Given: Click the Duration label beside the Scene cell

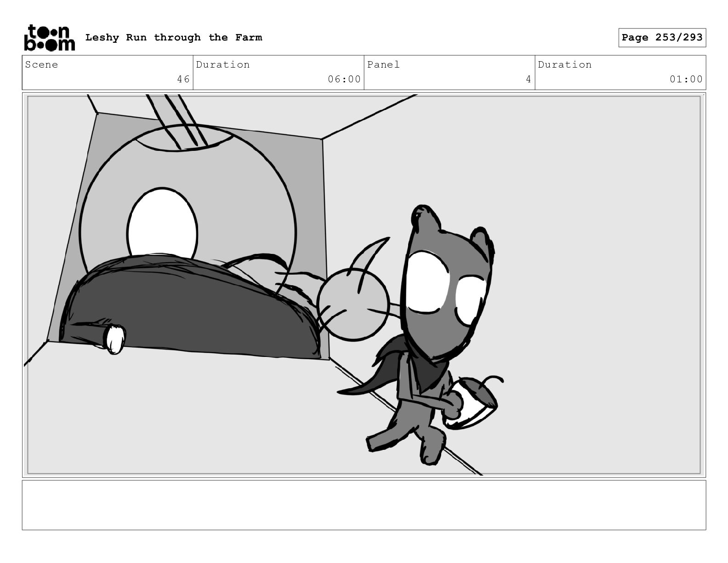Looking at the screenshot, I should (223, 65).
